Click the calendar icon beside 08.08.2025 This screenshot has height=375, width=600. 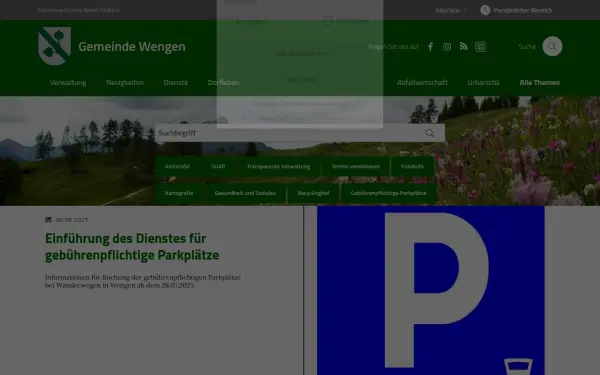tap(49, 220)
